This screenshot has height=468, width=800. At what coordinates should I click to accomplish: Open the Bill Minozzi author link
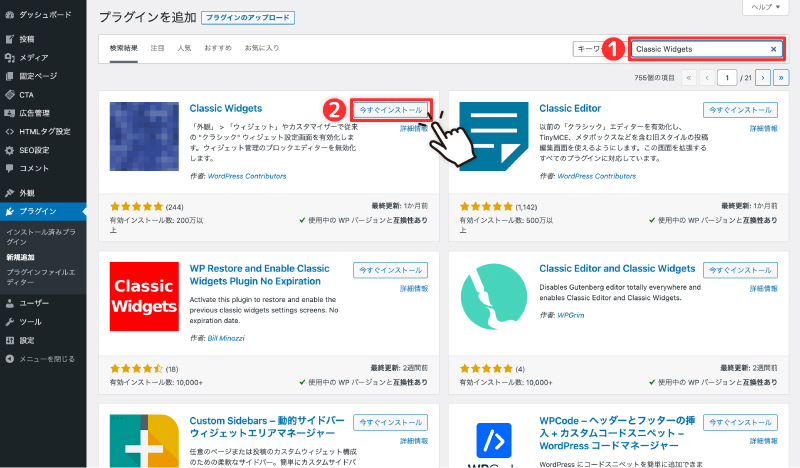[226, 338]
